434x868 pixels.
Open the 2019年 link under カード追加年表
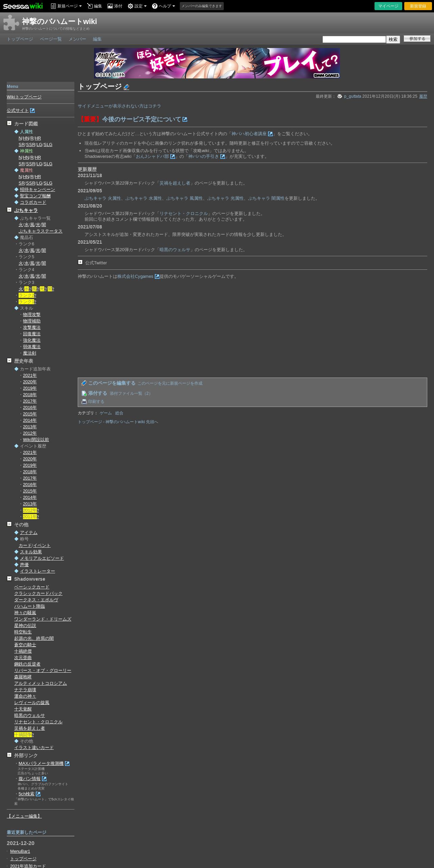[x=30, y=388]
